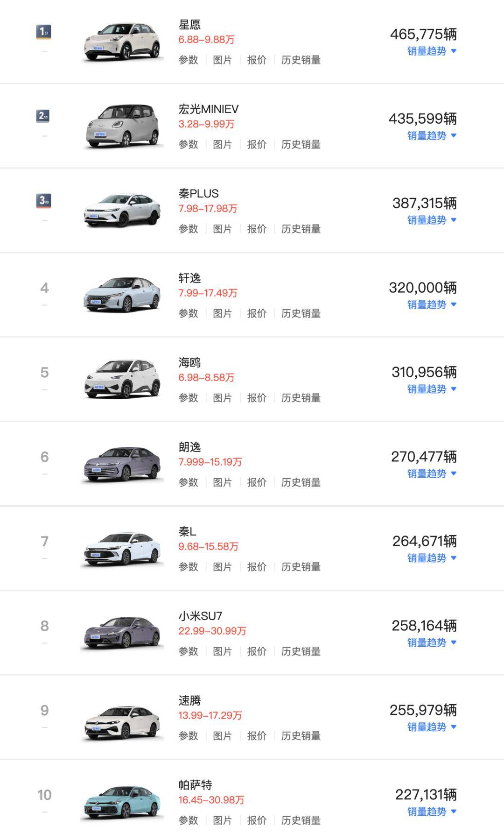Open 参数 for 星愿
The width and height of the screenshot is (504, 840).
[x=188, y=60]
